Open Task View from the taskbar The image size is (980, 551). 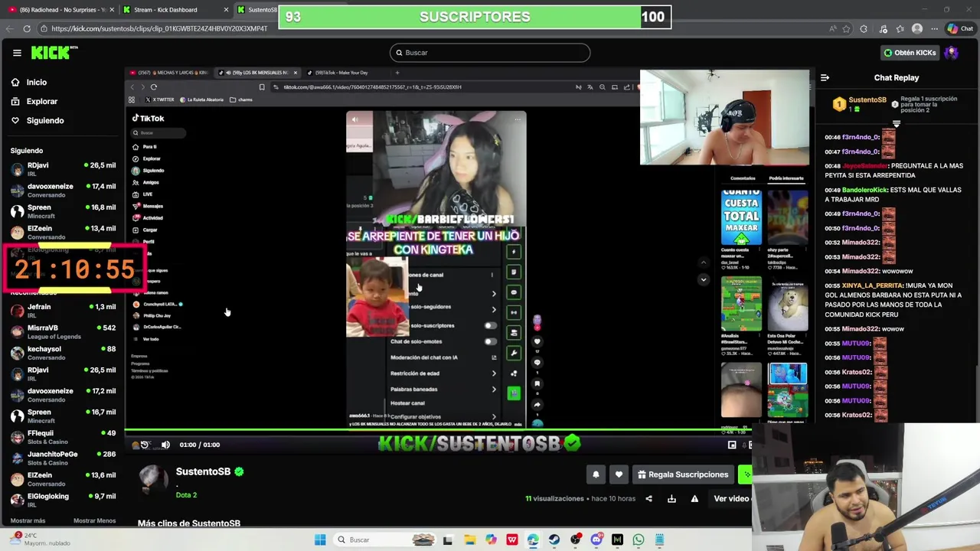(448, 540)
